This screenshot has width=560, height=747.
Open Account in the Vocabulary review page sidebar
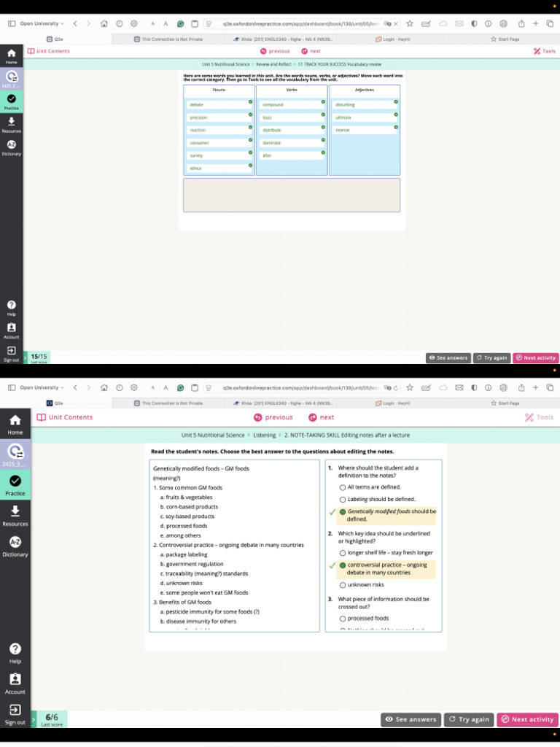12,330
